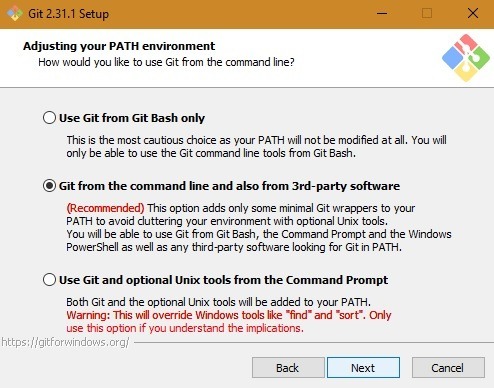Select 'Use Git from Git Bash only'
Image resolution: width=494 pixels, height=388 pixels.
click(49, 118)
